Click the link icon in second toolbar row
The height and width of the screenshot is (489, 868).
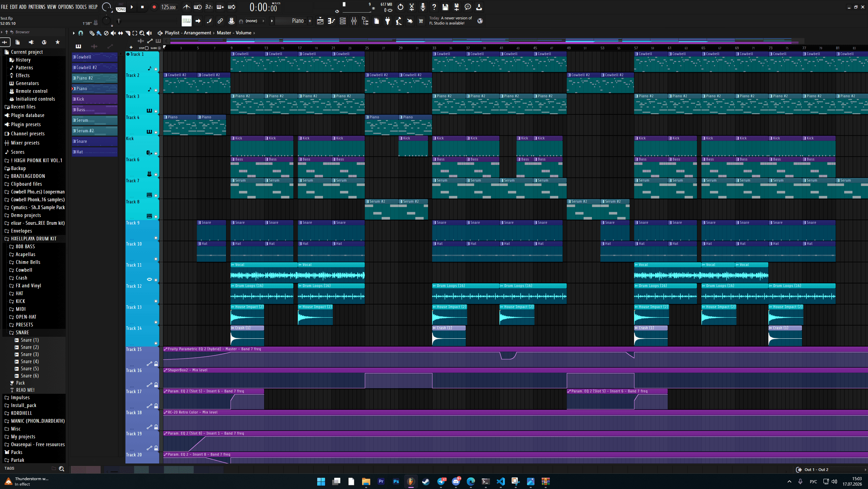[220, 21]
